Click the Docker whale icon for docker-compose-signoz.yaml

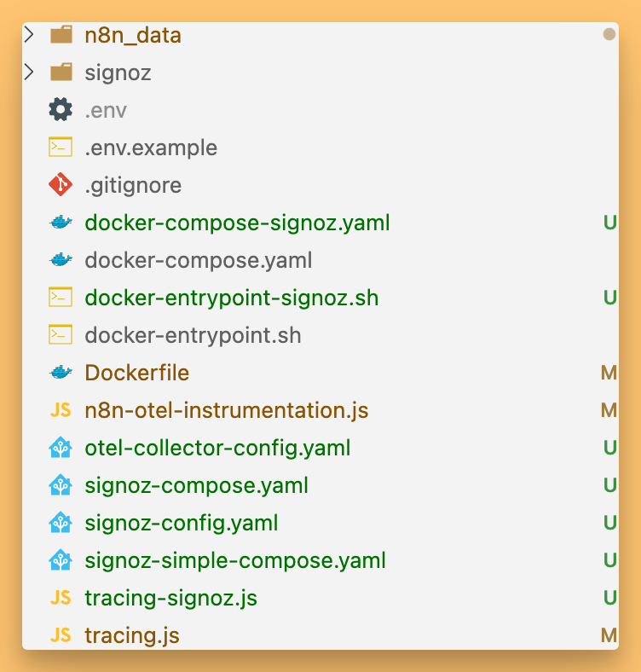point(61,223)
